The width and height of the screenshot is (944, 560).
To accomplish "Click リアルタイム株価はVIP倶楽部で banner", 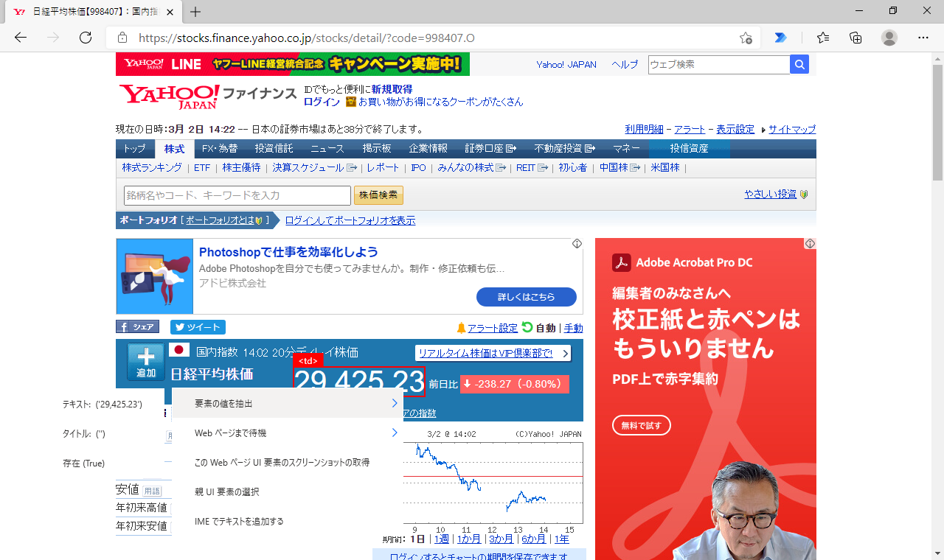I will [x=493, y=353].
